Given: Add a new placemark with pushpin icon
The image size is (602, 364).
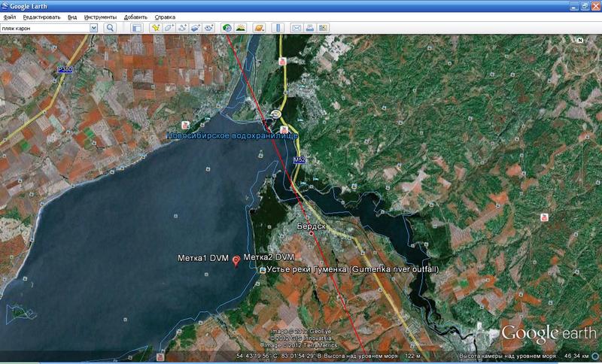Looking at the screenshot, I should (x=156, y=28).
